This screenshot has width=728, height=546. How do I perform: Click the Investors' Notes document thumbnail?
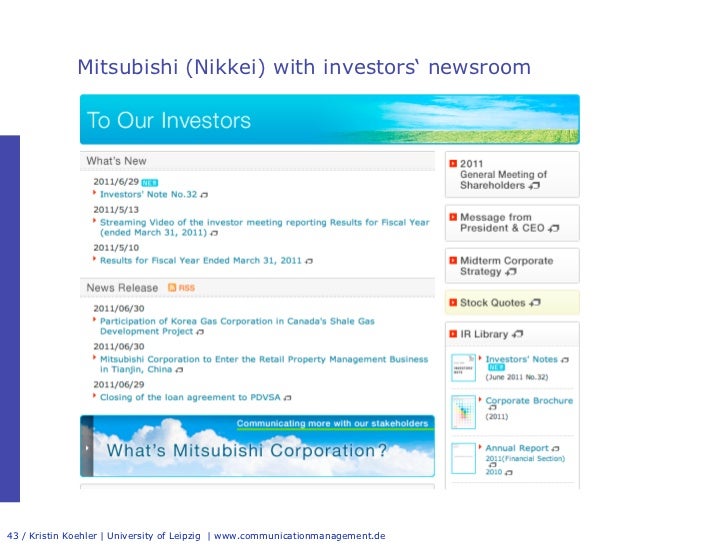[463, 368]
